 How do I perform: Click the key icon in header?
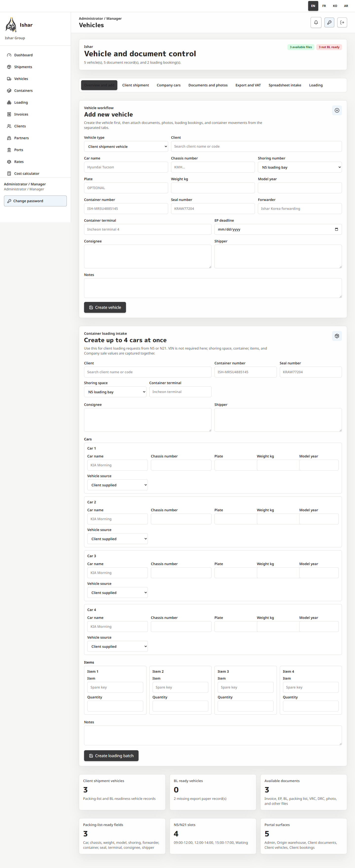(329, 22)
